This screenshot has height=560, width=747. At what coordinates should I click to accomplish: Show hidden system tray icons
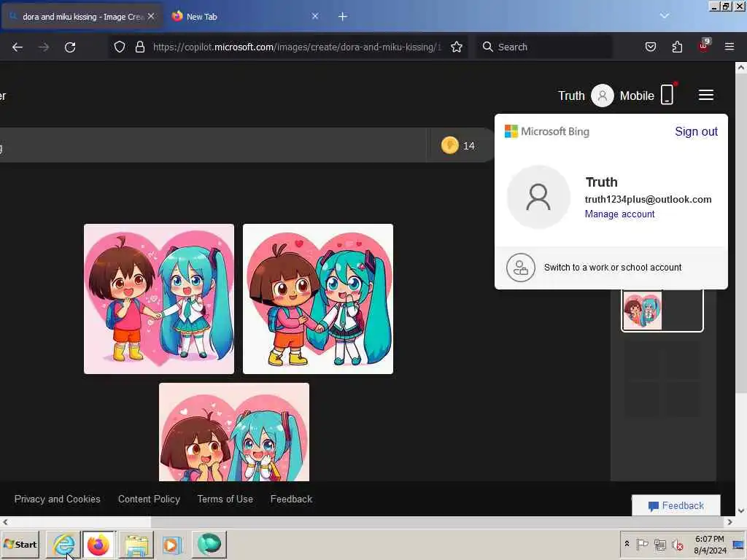[x=627, y=544]
